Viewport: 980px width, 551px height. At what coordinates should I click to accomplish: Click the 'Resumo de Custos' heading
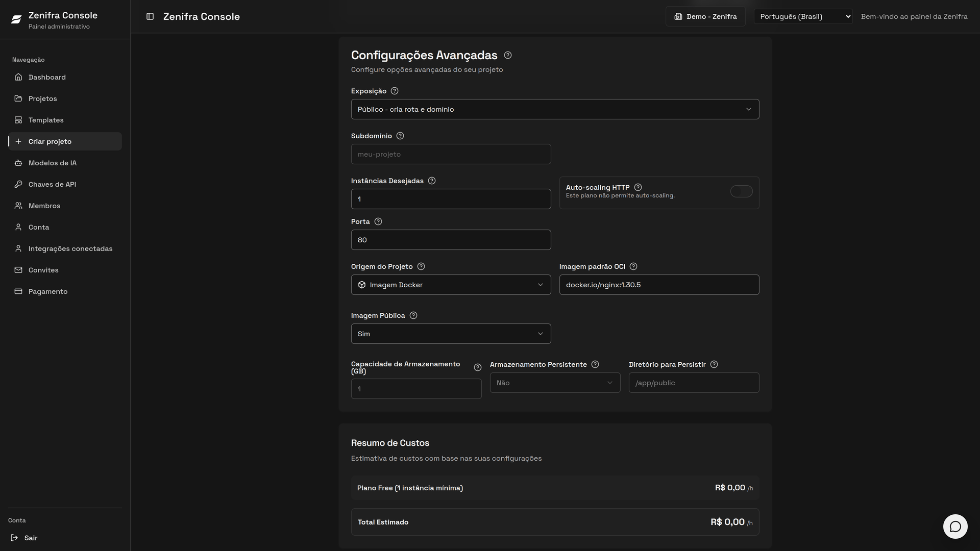(x=390, y=443)
